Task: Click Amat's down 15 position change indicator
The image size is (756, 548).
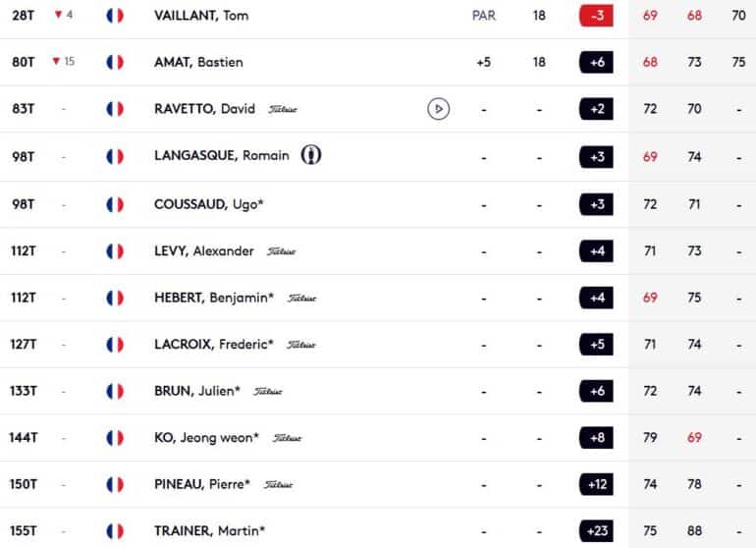Action: coord(63,61)
